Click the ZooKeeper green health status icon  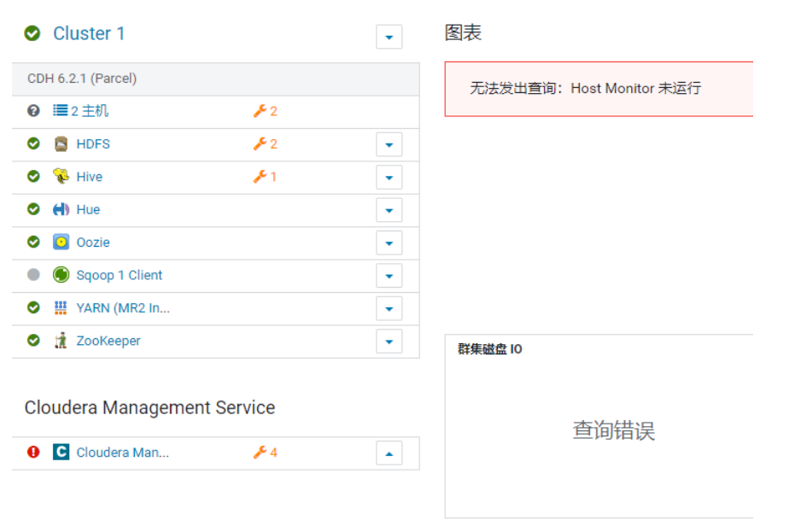[33, 340]
